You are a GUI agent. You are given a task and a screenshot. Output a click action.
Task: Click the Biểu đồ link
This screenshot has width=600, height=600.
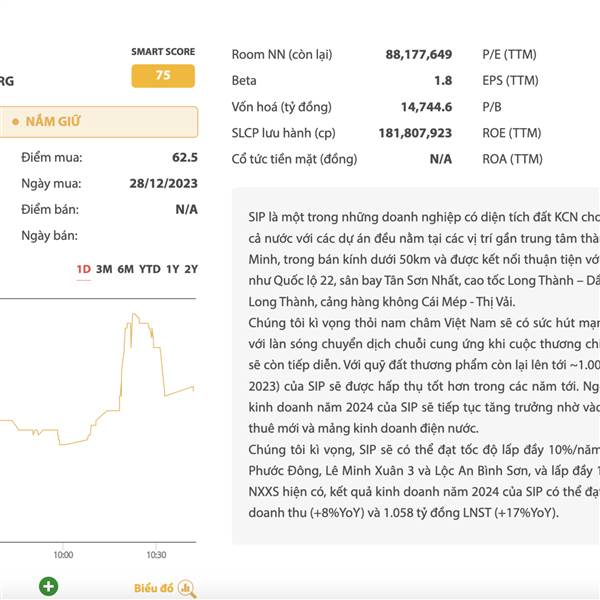point(153,588)
